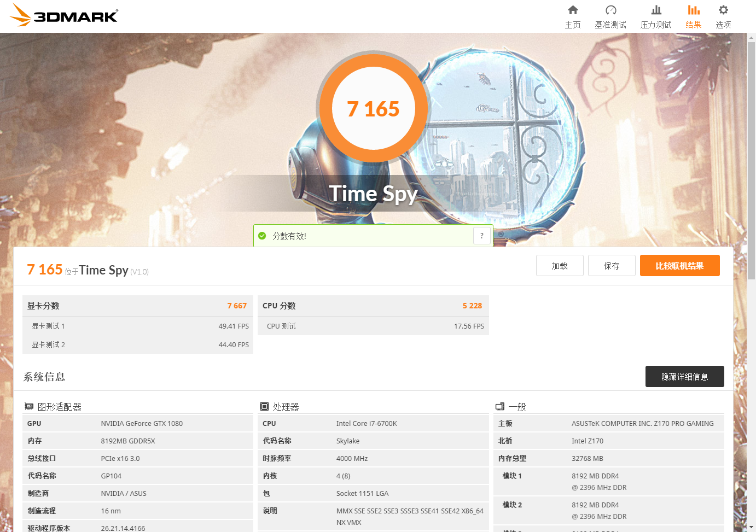
Task: Switch to the Results (结果) tab
Action: point(693,16)
